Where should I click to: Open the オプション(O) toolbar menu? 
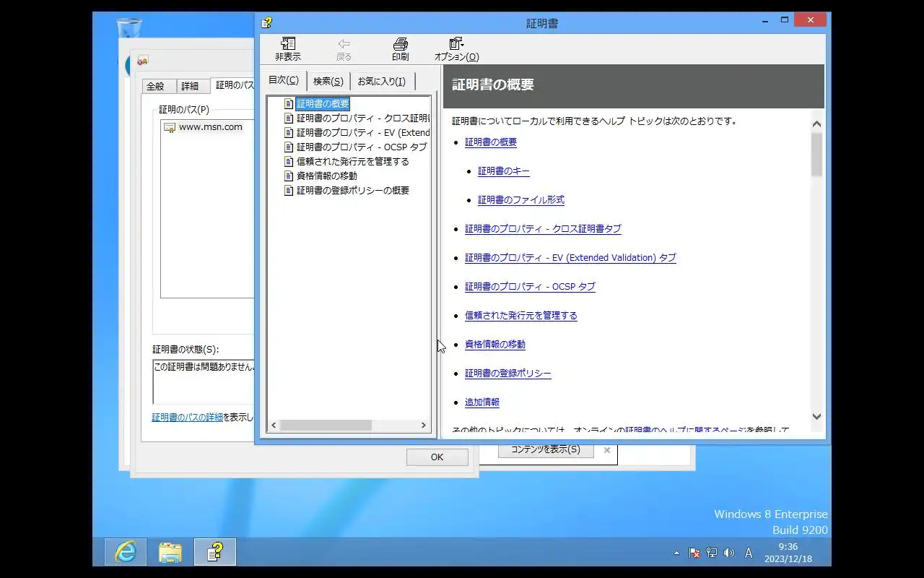(x=456, y=49)
